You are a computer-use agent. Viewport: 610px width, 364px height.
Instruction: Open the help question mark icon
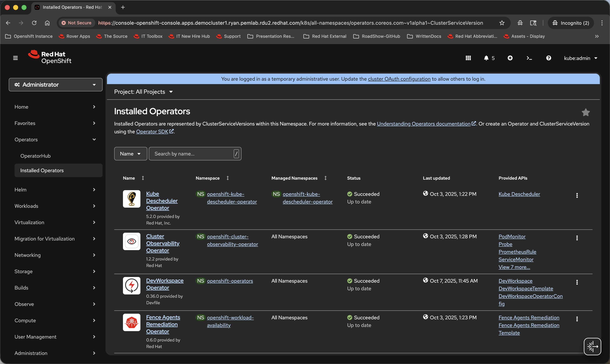coord(548,58)
